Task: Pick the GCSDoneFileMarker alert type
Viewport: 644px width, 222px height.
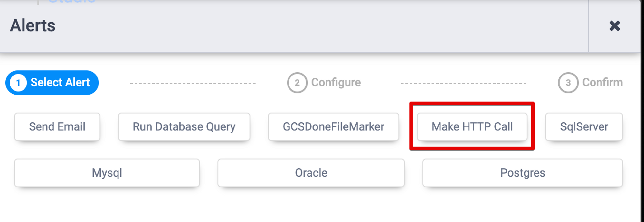Action: pyautogui.click(x=333, y=127)
